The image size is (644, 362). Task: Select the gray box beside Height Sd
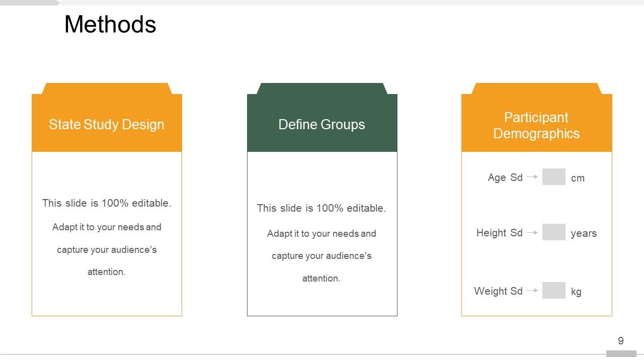[554, 232]
